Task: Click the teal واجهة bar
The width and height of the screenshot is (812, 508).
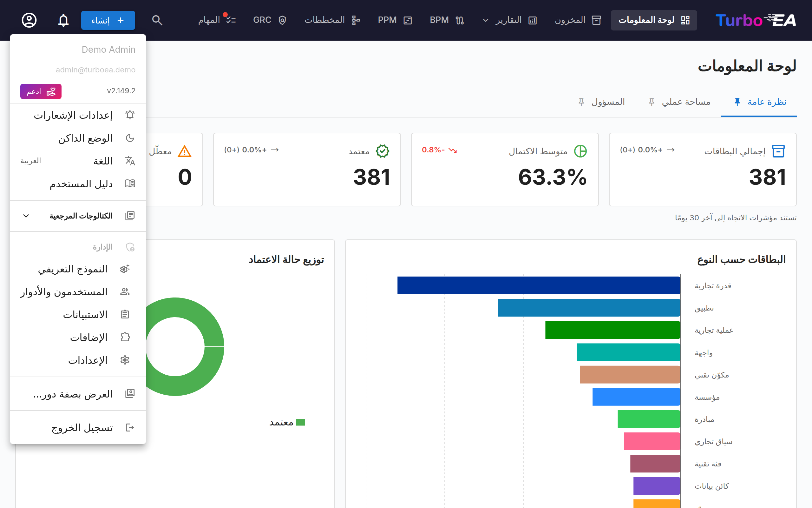Action: pos(628,352)
